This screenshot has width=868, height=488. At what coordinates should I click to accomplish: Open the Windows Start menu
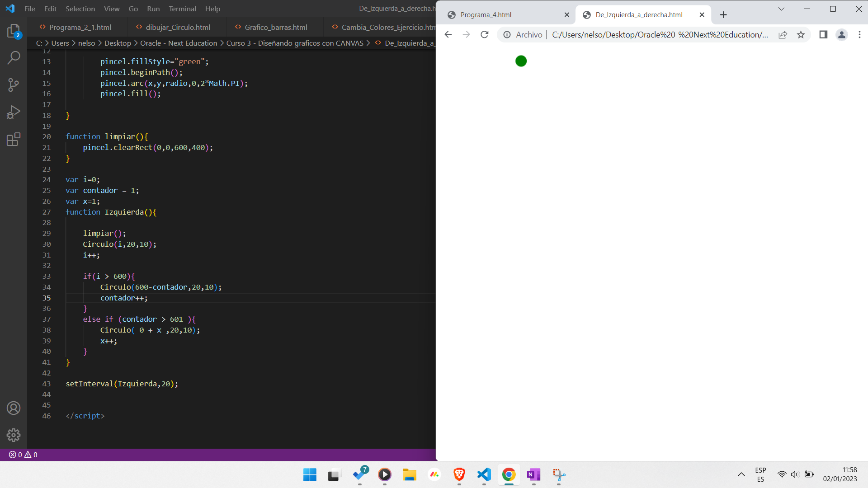point(310,474)
